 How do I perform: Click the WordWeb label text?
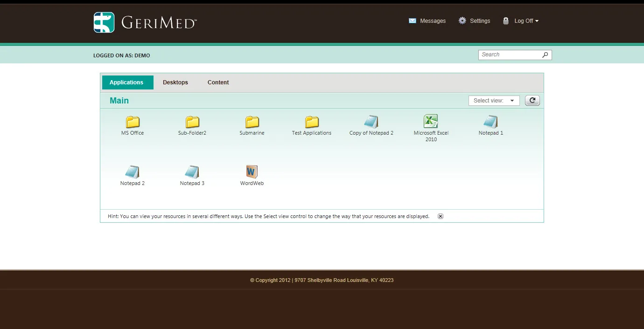pyautogui.click(x=252, y=184)
